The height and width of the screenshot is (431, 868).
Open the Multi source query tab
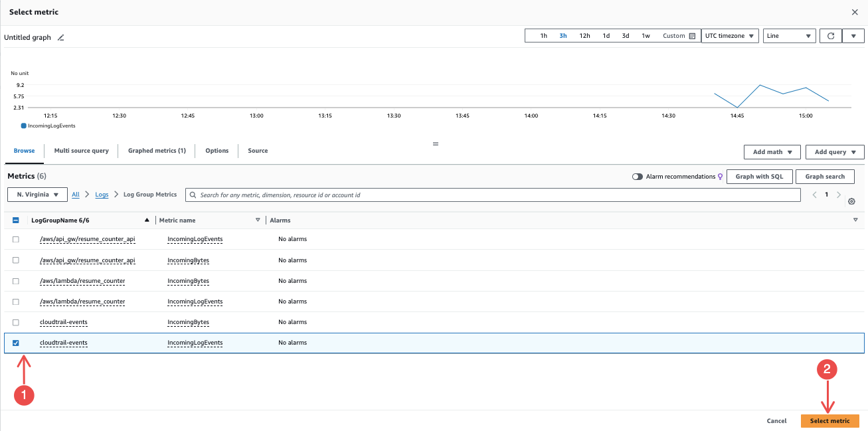(81, 151)
